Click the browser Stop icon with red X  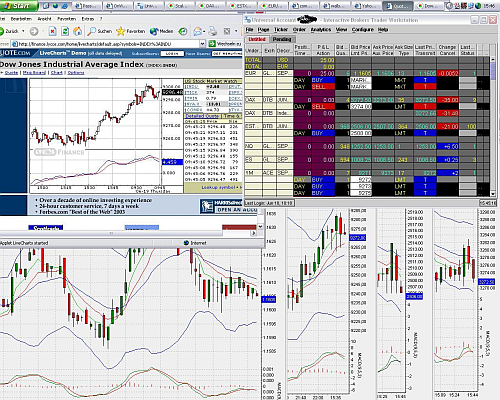tap(52, 31)
